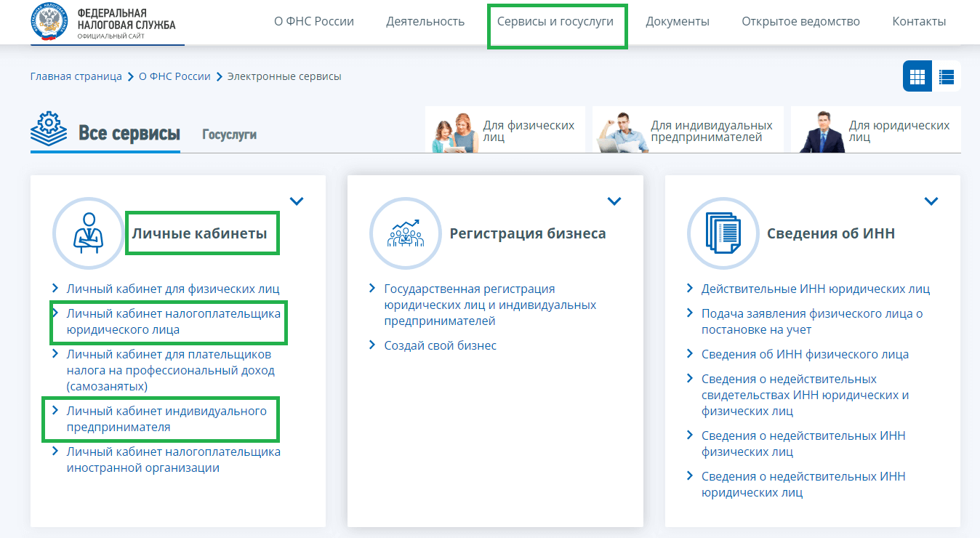Viewport: 980px width, 538px height.
Task: Click the entrepreneur with laptop thumbnail
Action: pos(622,132)
